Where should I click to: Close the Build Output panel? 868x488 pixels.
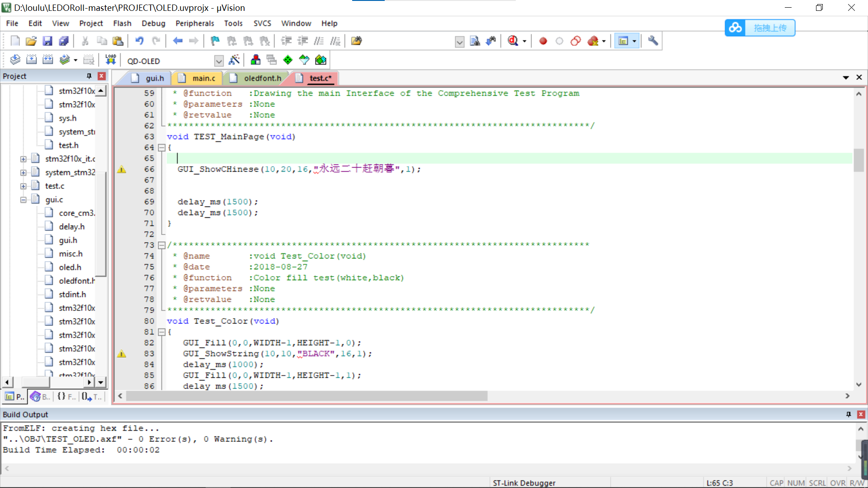pos(861,414)
